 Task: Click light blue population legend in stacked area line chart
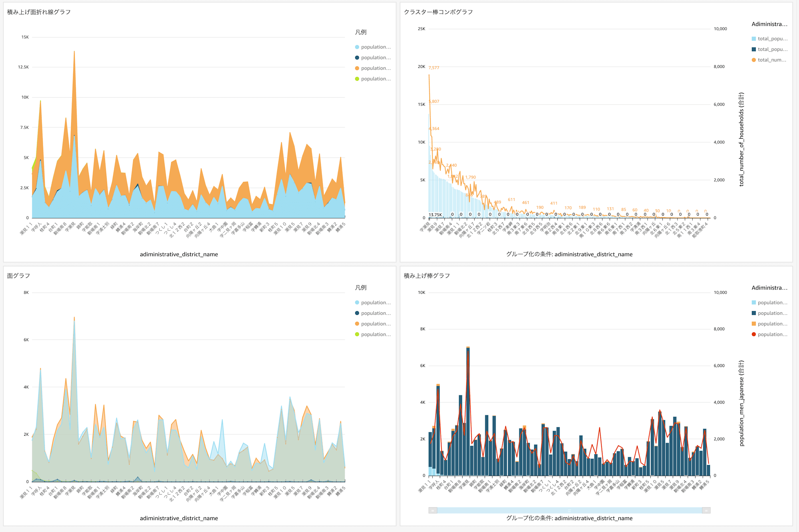(373, 47)
